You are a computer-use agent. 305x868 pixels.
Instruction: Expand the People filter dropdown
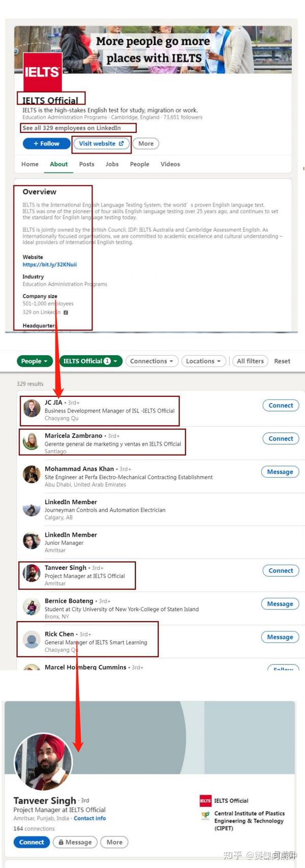pyautogui.click(x=35, y=361)
